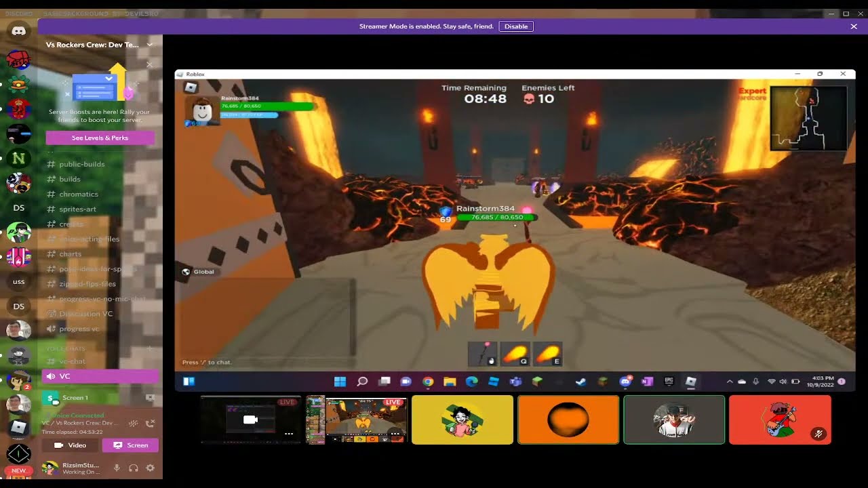
Task: Click the chat prompt 'Press / to chat'
Action: [x=207, y=363]
